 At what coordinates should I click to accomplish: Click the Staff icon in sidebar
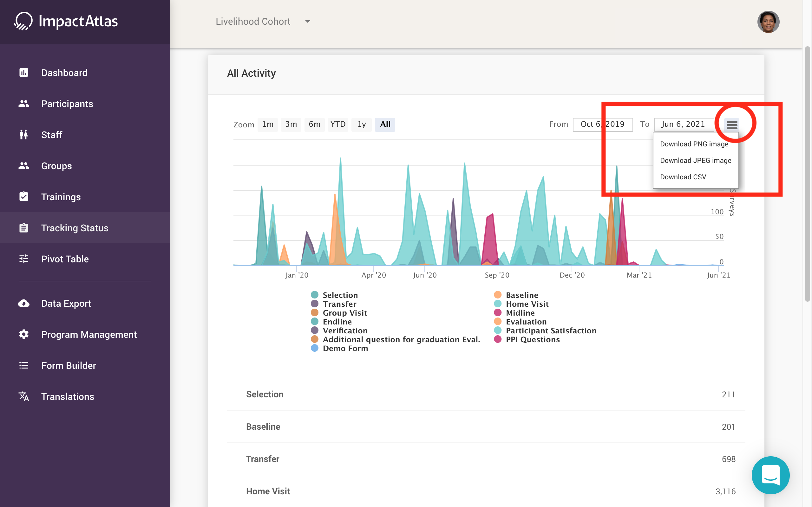pos(24,134)
